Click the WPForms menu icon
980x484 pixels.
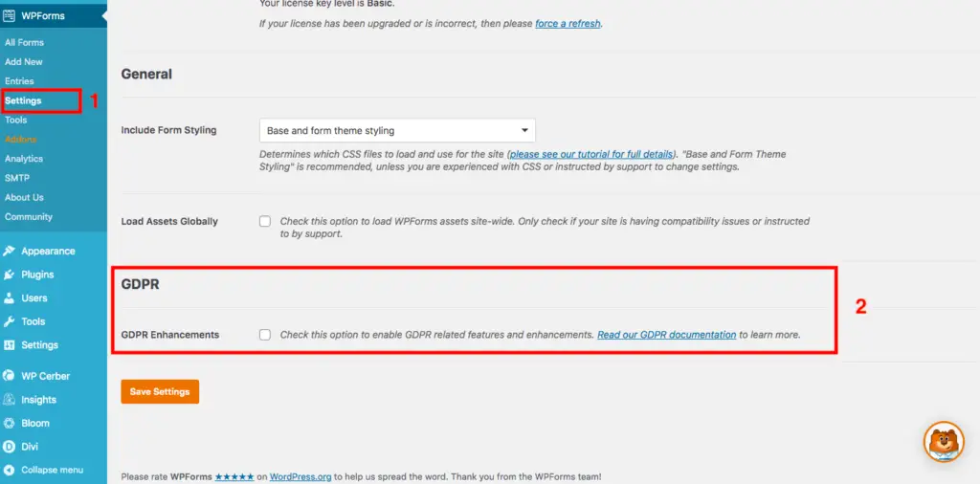(9, 15)
